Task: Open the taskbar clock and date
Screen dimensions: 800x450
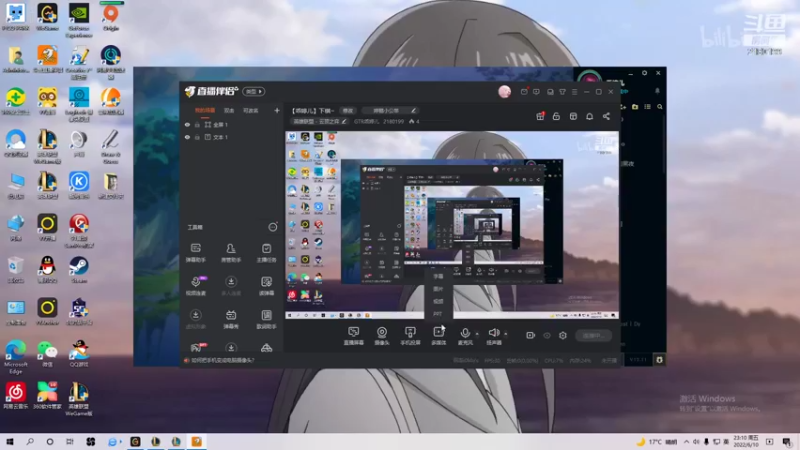Action: 746,441
